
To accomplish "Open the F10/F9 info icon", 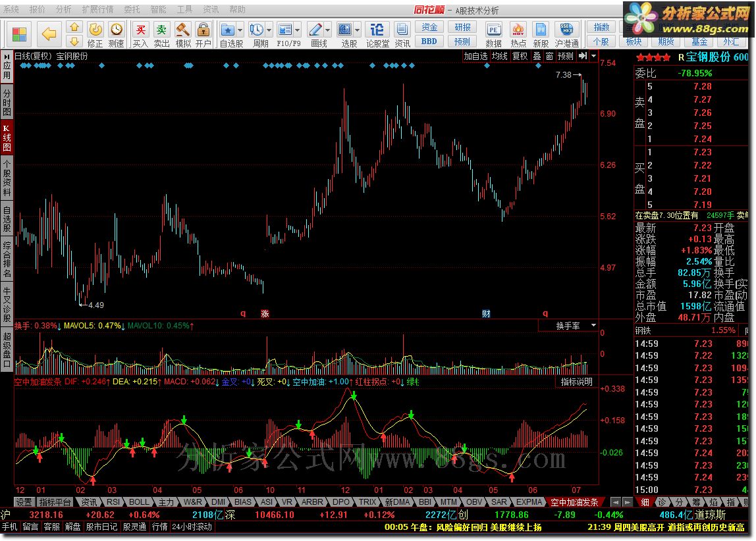I will (285, 30).
